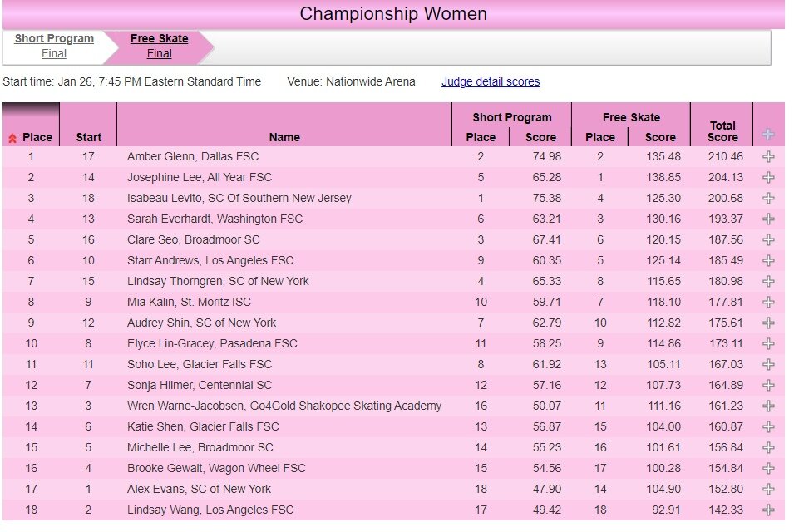Open Final link under Short Program
The height and width of the screenshot is (532, 794).
coord(54,54)
